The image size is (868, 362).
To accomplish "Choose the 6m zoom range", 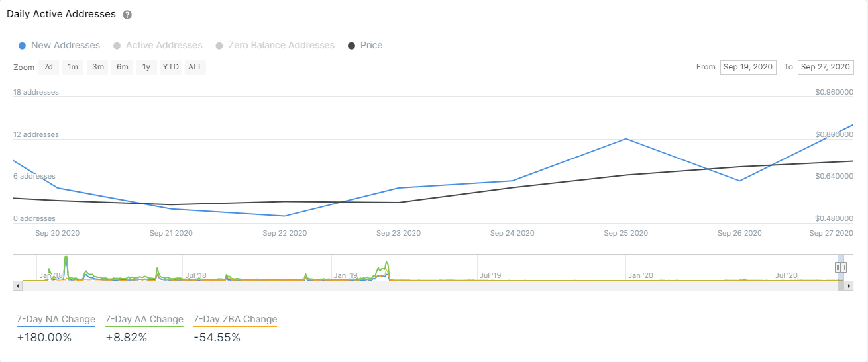I will (x=123, y=67).
